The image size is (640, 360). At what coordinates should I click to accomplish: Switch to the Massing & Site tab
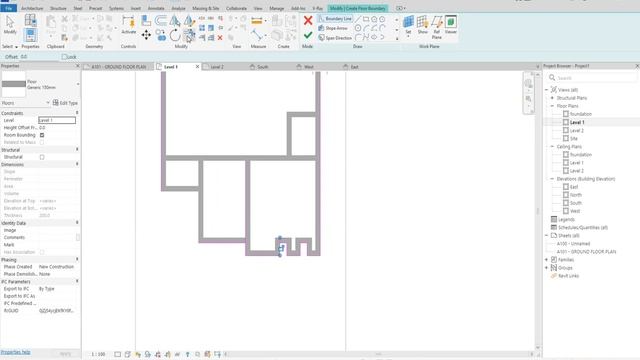(205, 8)
